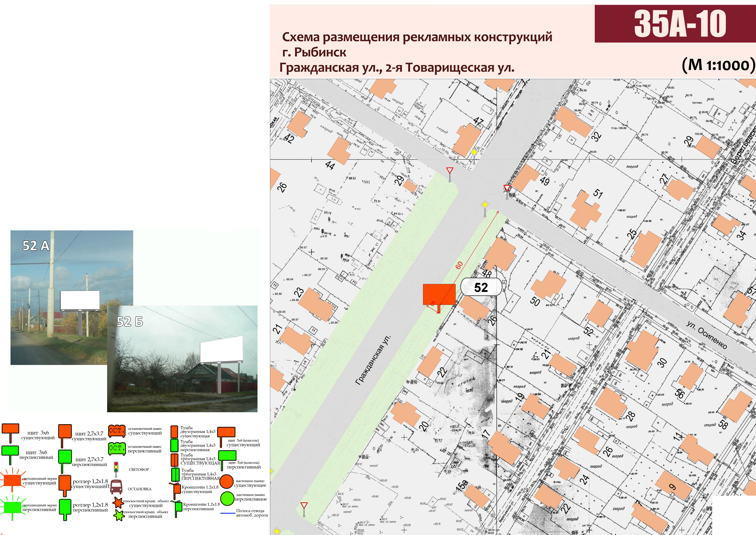Click the 52 callout label on map
The width and height of the screenshot is (756, 535).
(x=481, y=287)
